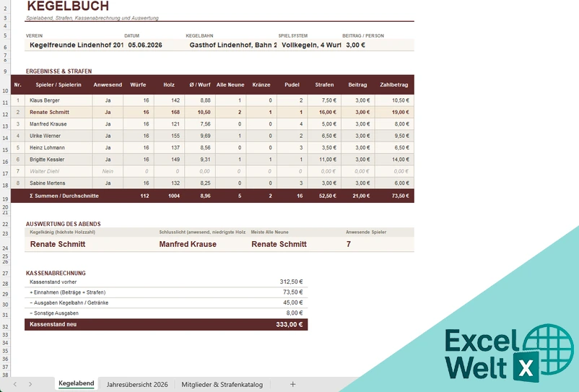
Task: Select the Strafen column header
Action: [324, 85]
